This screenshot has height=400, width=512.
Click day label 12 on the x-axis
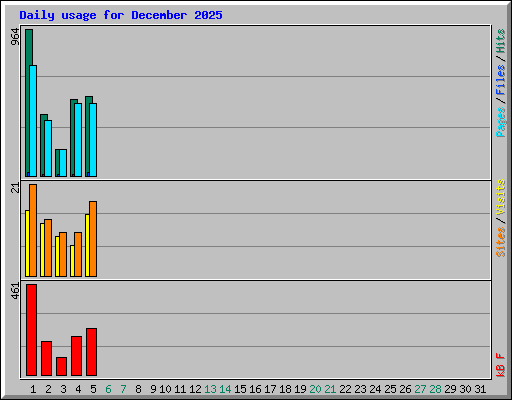coord(195,389)
